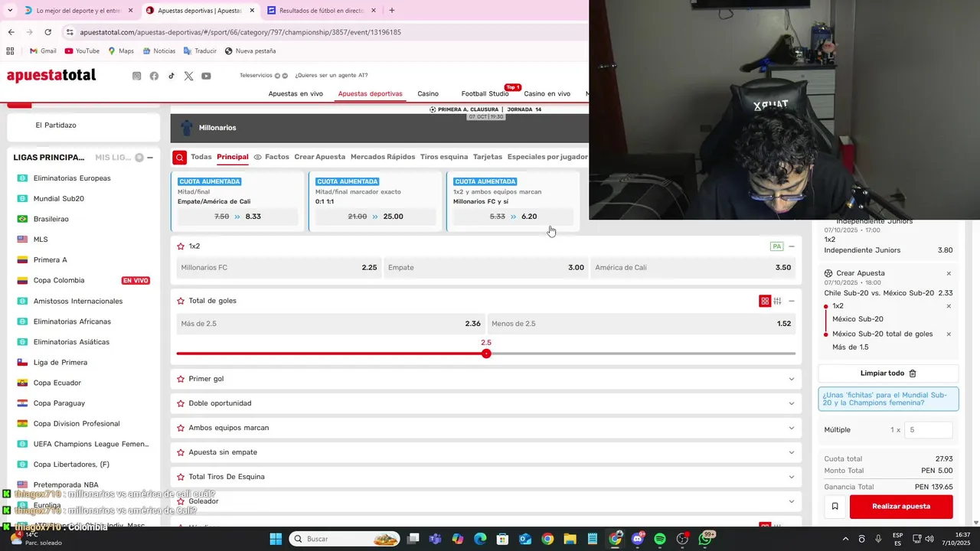
Task: Bet on Millonarios FC at 2.25
Action: (279, 268)
